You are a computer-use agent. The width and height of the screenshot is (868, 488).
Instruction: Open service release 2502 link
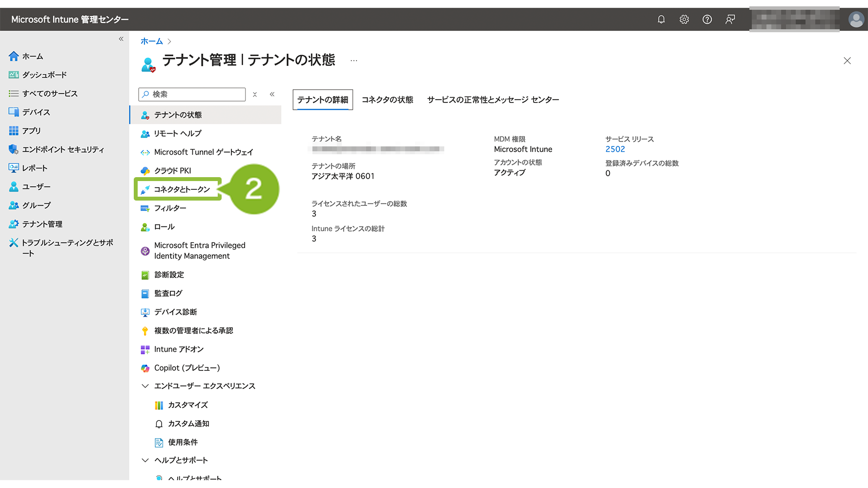615,149
